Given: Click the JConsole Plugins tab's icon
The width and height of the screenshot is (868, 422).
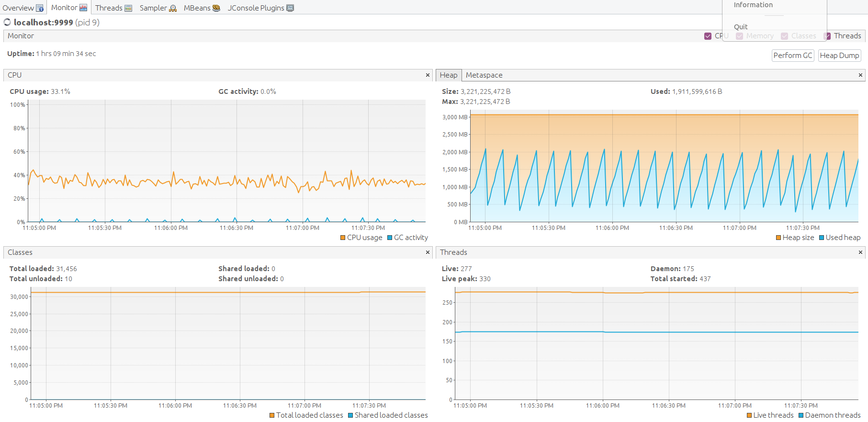Looking at the screenshot, I should (x=290, y=8).
